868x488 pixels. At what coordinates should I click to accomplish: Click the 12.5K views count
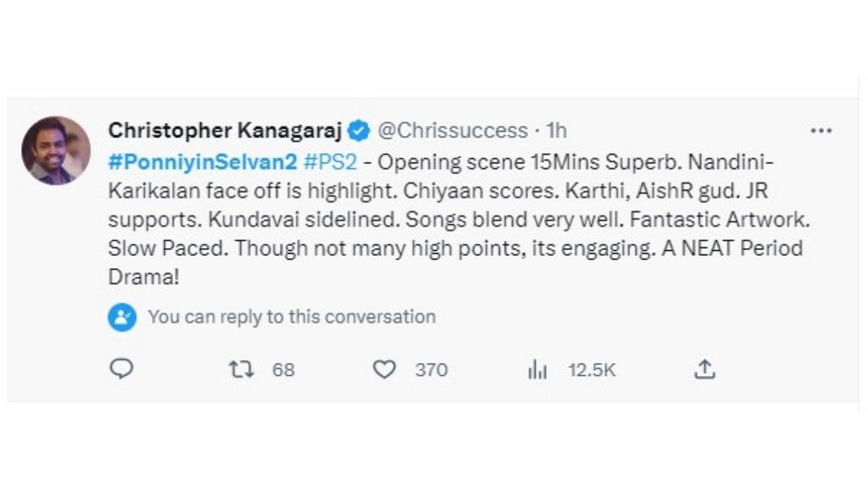pyautogui.click(x=592, y=370)
